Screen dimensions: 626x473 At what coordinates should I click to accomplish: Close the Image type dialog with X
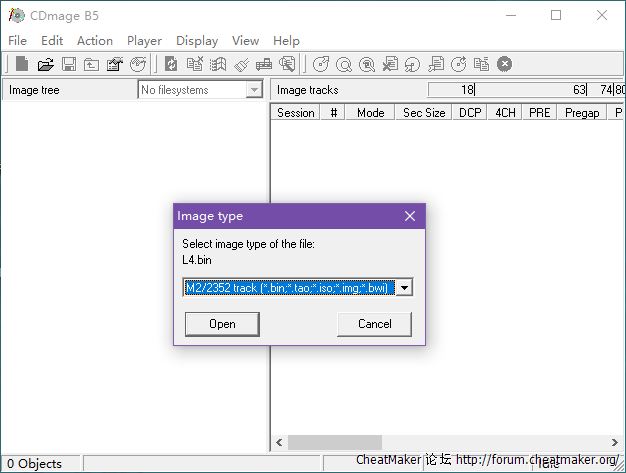(409, 216)
